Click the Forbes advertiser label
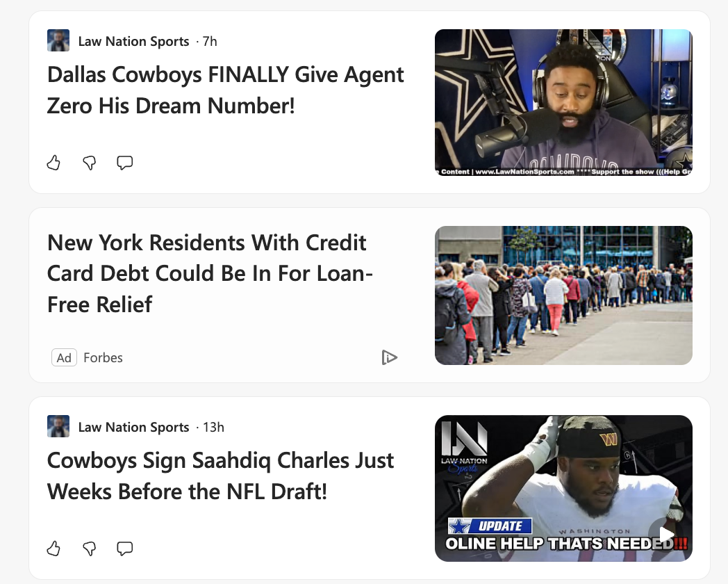The height and width of the screenshot is (584, 728). click(103, 358)
